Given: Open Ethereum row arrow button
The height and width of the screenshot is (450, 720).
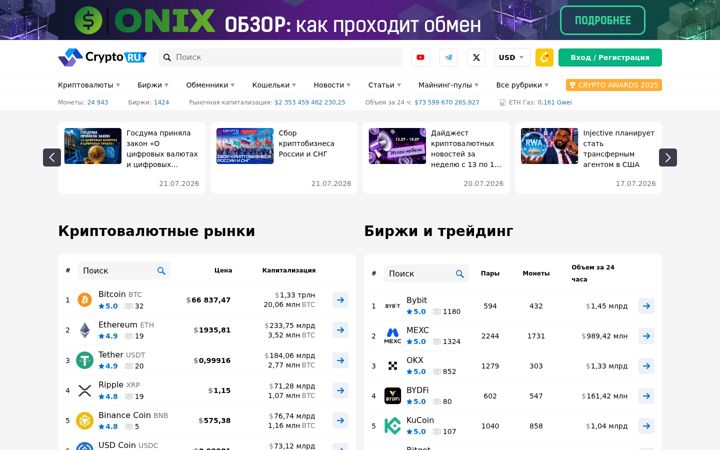Looking at the screenshot, I should pyautogui.click(x=340, y=330).
